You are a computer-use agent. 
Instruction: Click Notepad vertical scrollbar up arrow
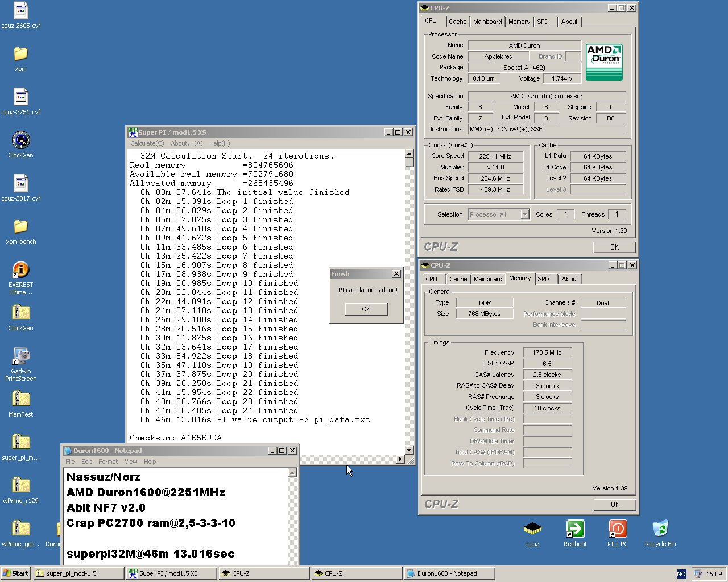pyautogui.click(x=292, y=473)
